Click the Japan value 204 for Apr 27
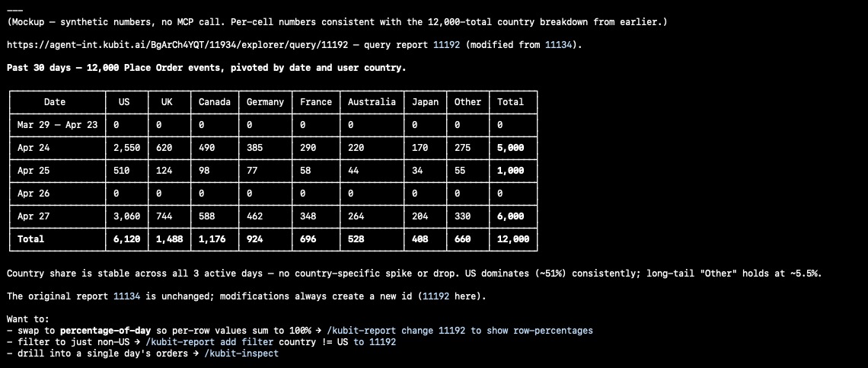 click(x=420, y=216)
